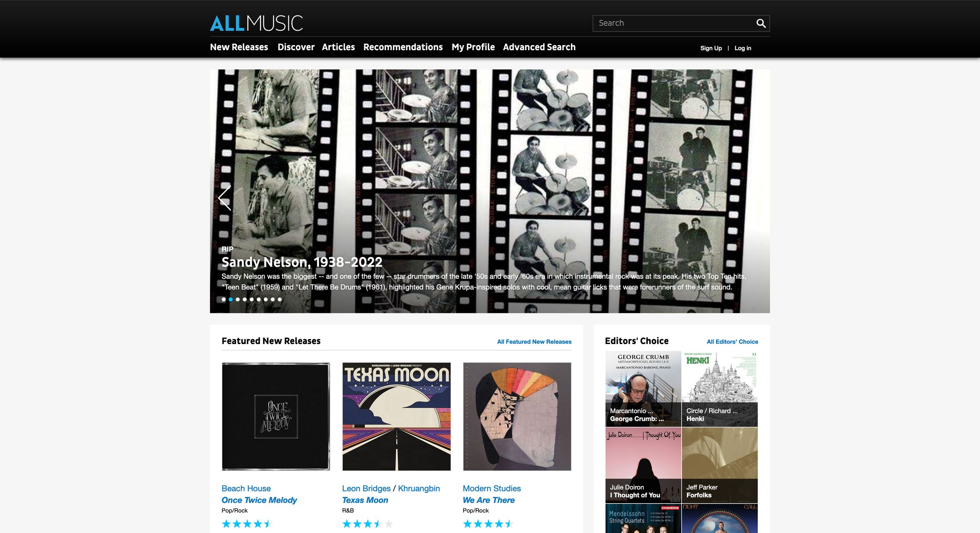Click the AllMusic logo
The width and height of the screenshot is (980, 533).
(x=256, y=24)
